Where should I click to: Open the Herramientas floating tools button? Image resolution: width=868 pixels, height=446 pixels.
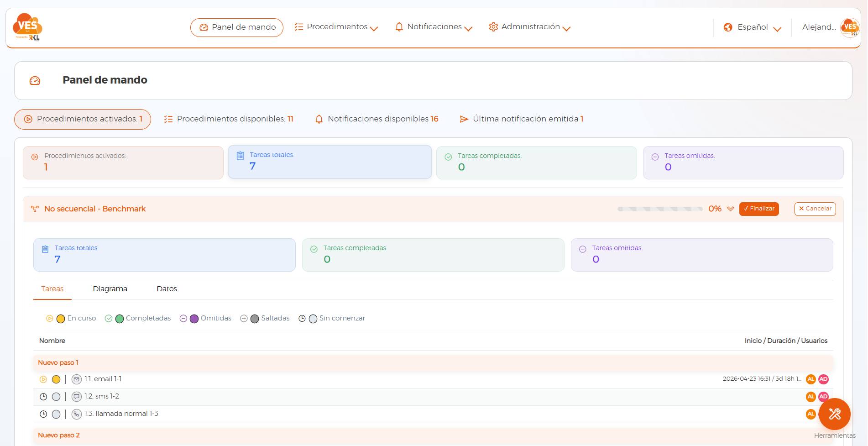coord(834,414)
